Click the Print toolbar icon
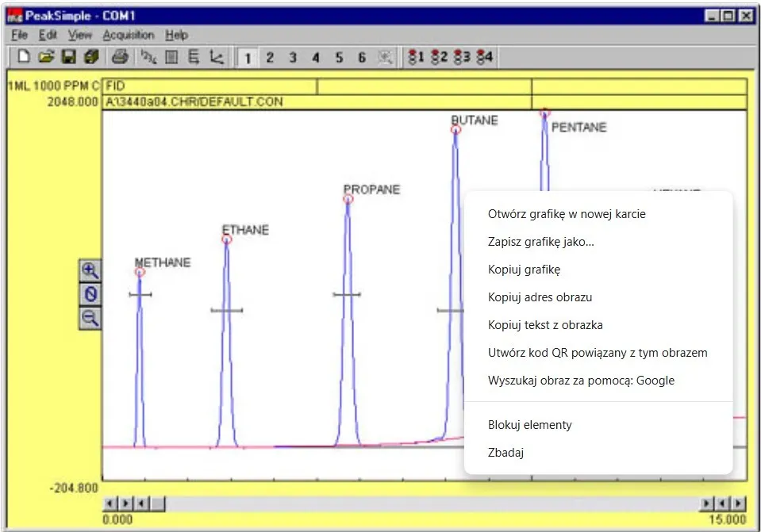The height and width of the screenshot is (532, 761). point(119,57)
